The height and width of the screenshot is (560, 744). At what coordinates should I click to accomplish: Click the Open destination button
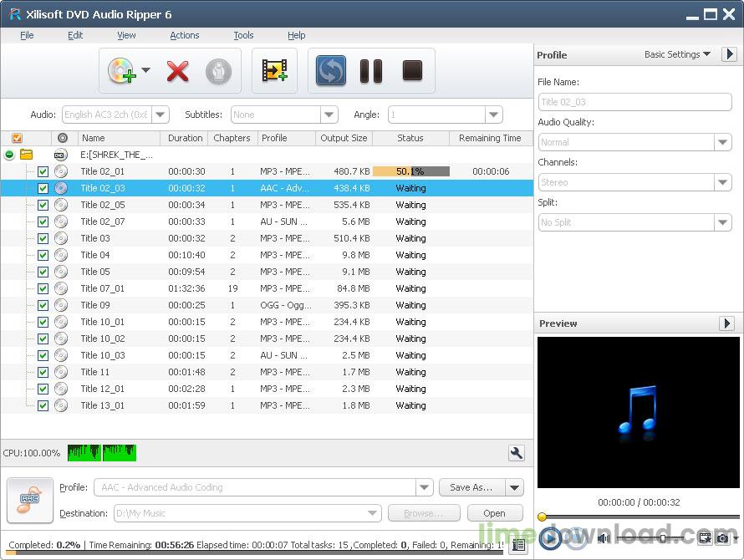tap(494, 513)
